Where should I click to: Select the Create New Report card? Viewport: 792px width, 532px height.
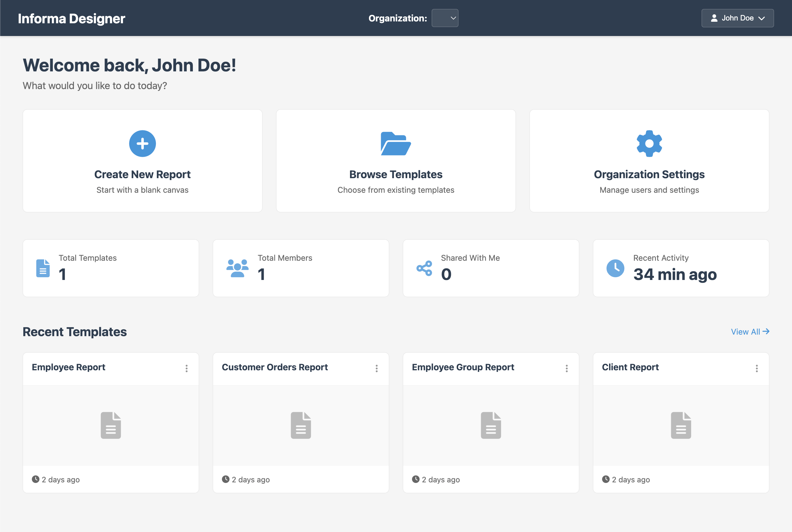pyautogui.click(x=142, y=160)
